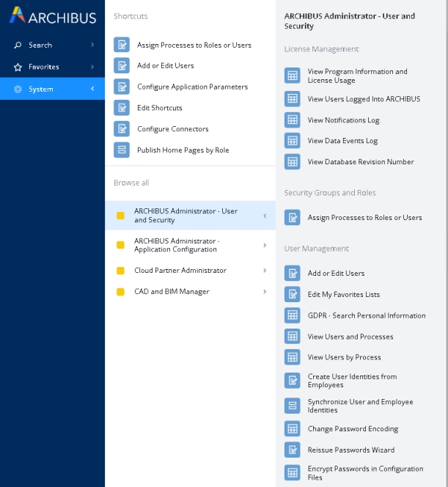Open Publish Home Pages by Role link
448x487 pixels.
[183, 150]
